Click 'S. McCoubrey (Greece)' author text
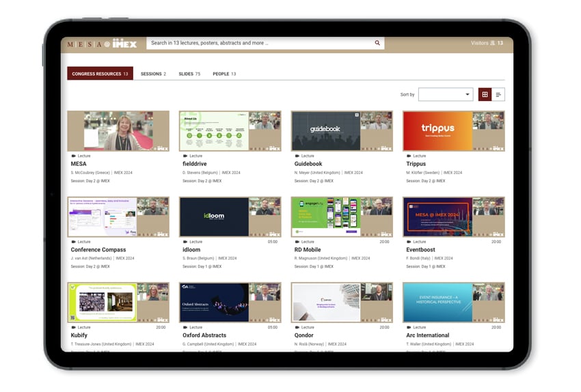This screenshot has width=581, height=392. point(90,173)
